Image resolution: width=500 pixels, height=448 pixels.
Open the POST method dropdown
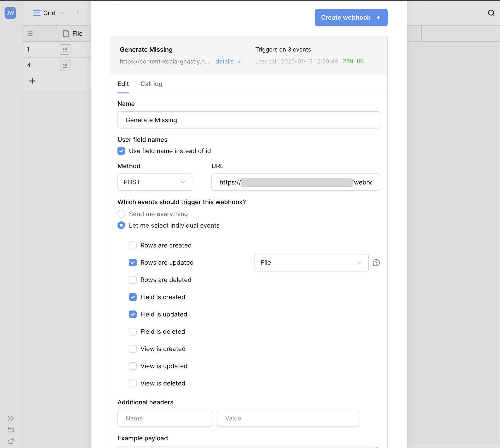click(155, 182)
